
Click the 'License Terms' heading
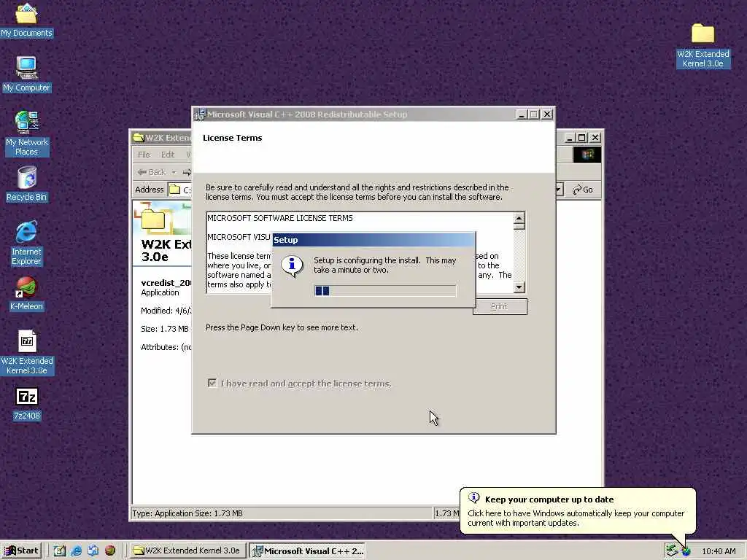point(233,138)
